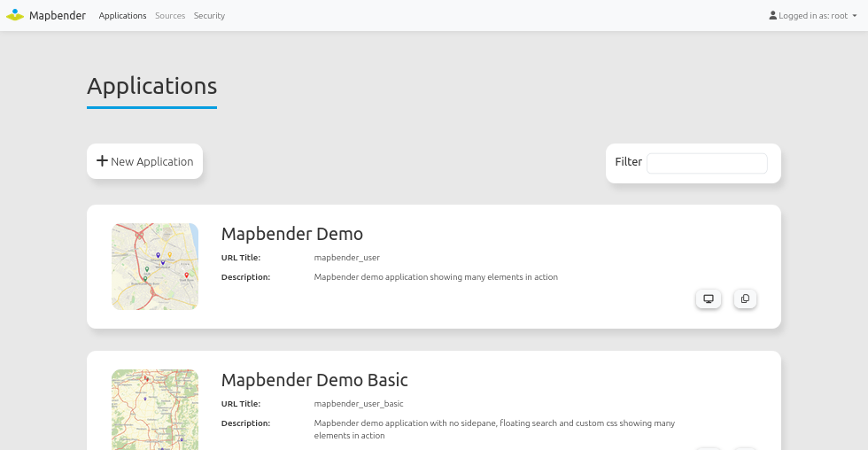The height and width of the screenshot is (450, 868).
Task: Click the user profile icon
Action: [x=772, y=15]
